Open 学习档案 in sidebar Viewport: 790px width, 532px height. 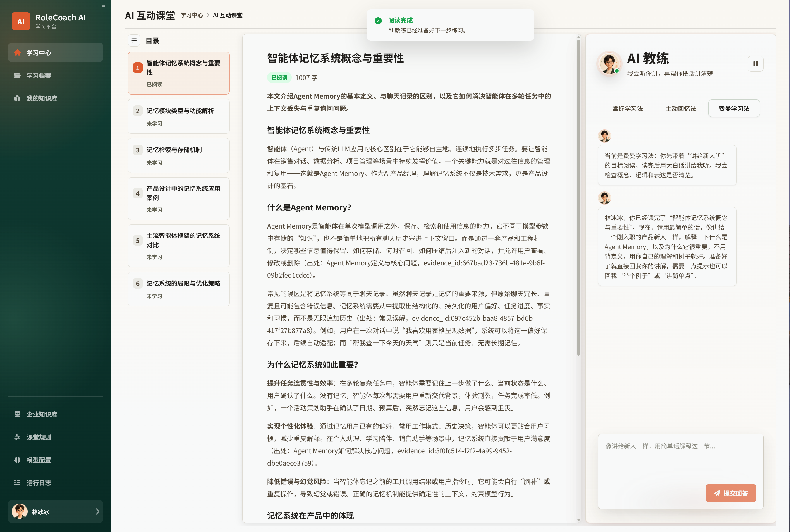click(x=55, y=75)
